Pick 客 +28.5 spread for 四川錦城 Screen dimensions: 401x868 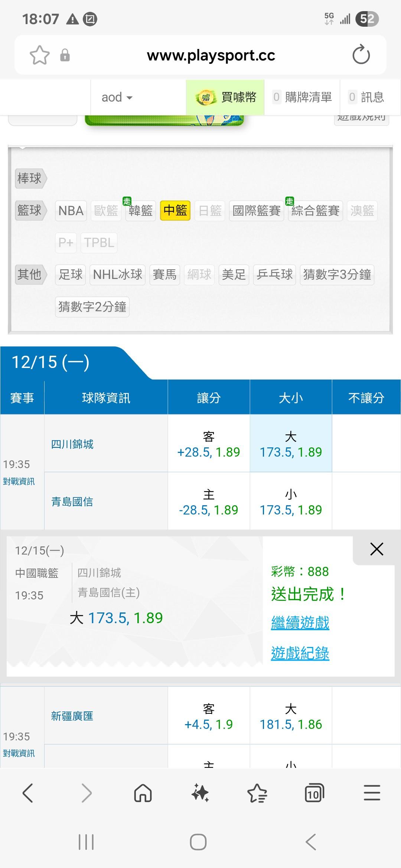point(209,444)
